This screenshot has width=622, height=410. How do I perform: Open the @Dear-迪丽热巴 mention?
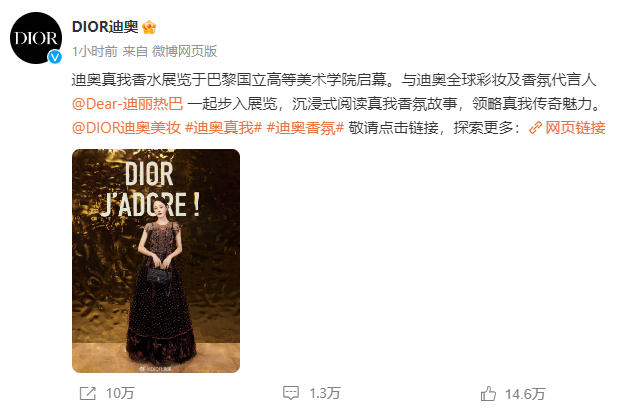127,103
